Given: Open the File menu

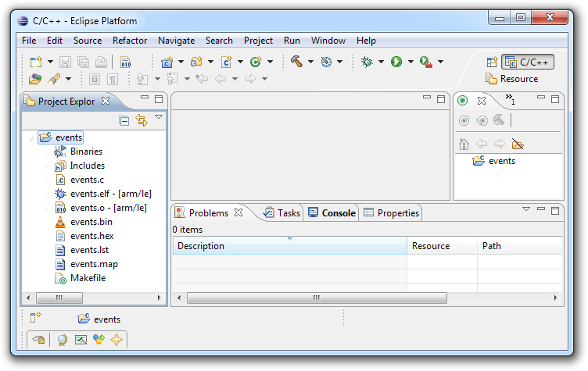Looking at the screenshot, I should [x=29, y=41].
